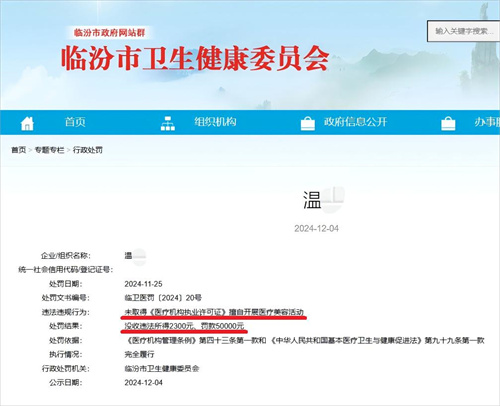Click the 行政处罚机关 label
The width and height of the screenshot is (500, 406).
click(x=66, y=368)
